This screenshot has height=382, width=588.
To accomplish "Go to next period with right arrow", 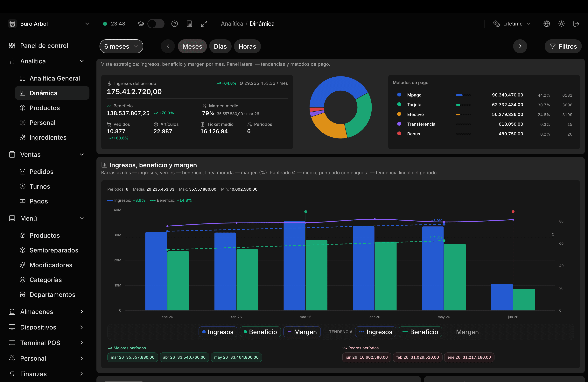I will [520, 46].
